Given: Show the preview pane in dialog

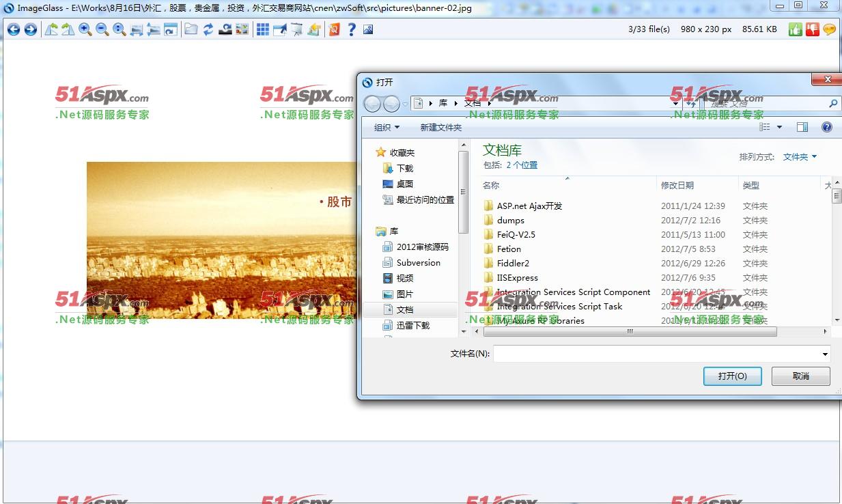Looking at the screenshot, I should [802, 127].
